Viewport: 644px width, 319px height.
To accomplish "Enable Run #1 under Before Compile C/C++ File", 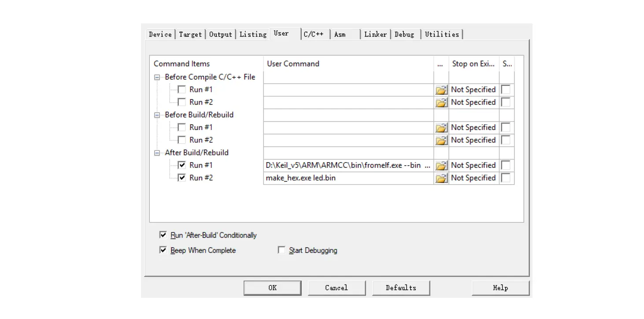I will [181, 89].
